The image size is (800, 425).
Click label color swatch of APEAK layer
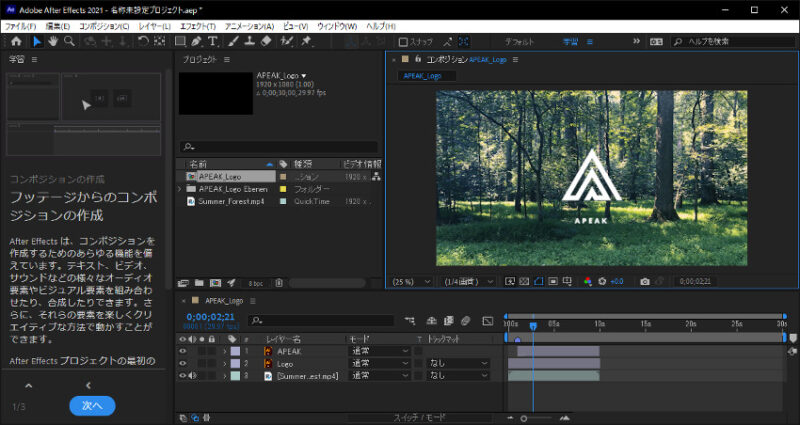click(235, 351)
